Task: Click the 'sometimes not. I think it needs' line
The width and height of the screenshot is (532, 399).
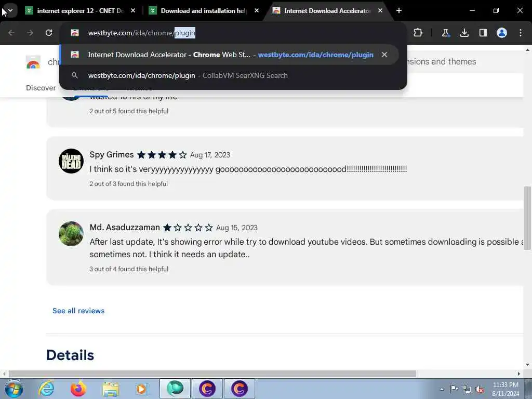Action: [x=169, y=254]
